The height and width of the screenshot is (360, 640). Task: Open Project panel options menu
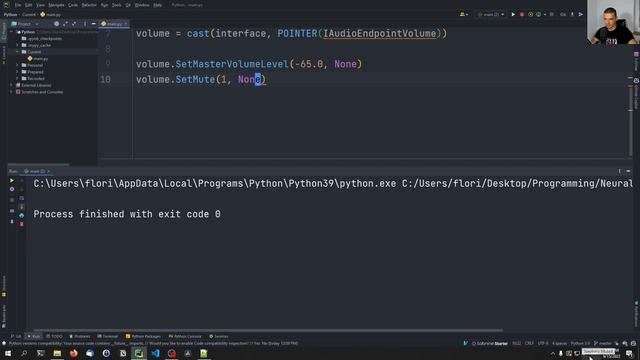(x=85, y=24)
